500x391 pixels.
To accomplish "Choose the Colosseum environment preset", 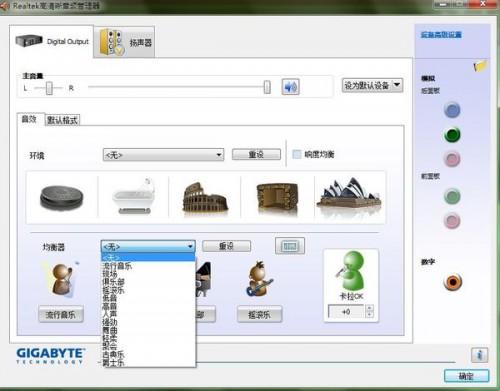I will [x=205, y=197].
